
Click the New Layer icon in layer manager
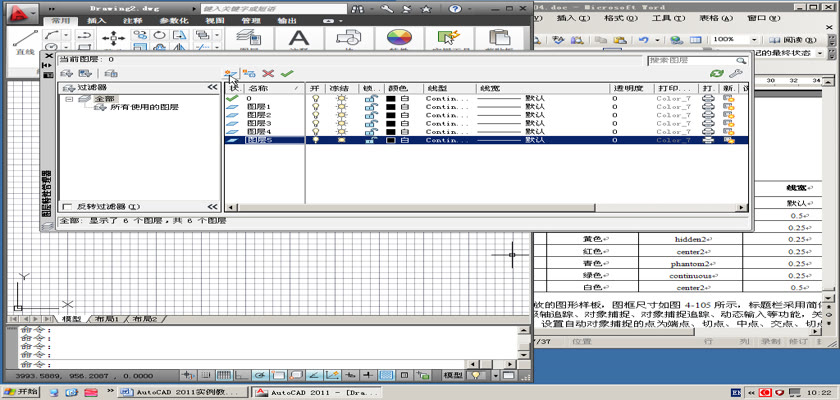(x=231, y=73)
